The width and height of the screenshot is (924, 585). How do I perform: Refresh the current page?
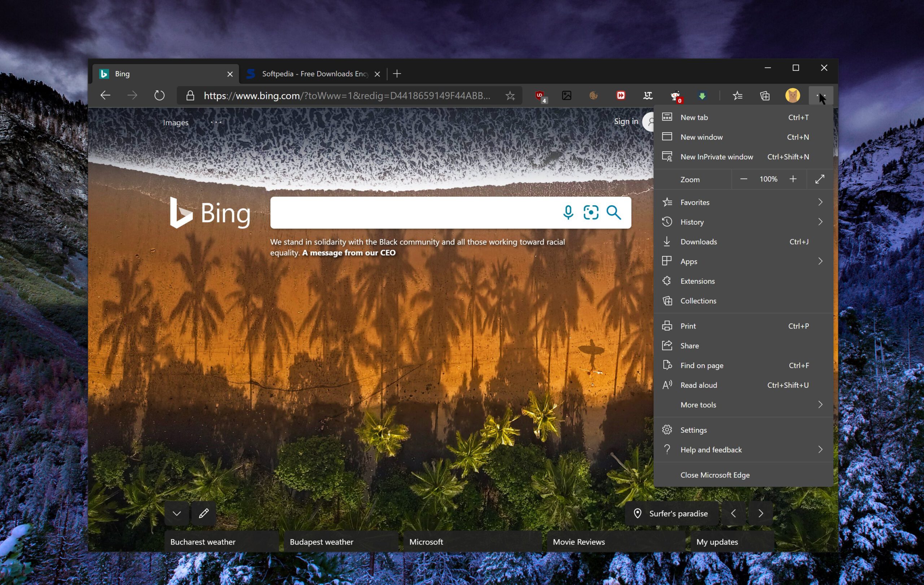coord(159,96)
